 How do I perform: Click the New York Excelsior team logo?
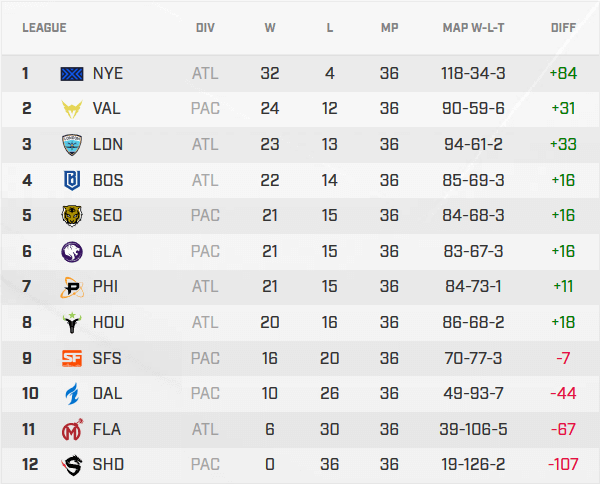click(x=73, y=73)
